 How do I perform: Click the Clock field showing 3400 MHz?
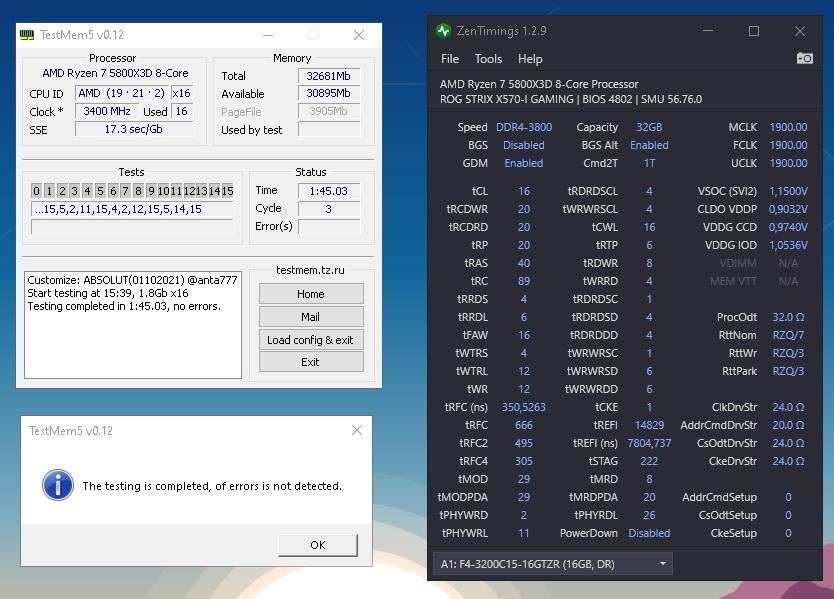pos(107,111)
